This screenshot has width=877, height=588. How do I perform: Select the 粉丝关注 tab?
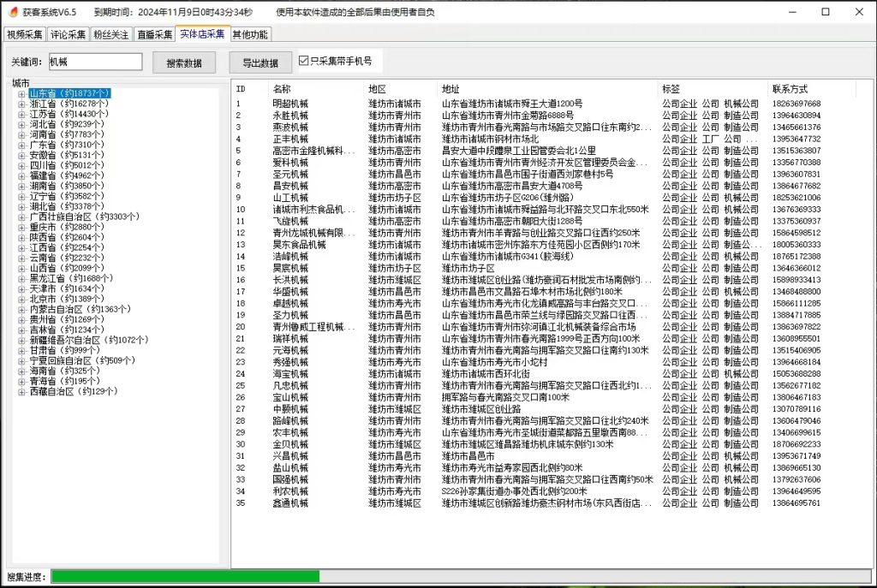111,35
